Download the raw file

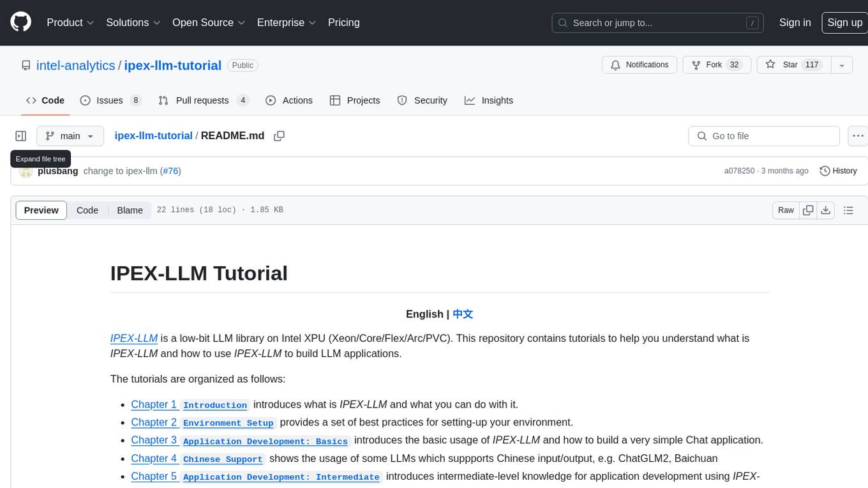click(x=825, y=210)
